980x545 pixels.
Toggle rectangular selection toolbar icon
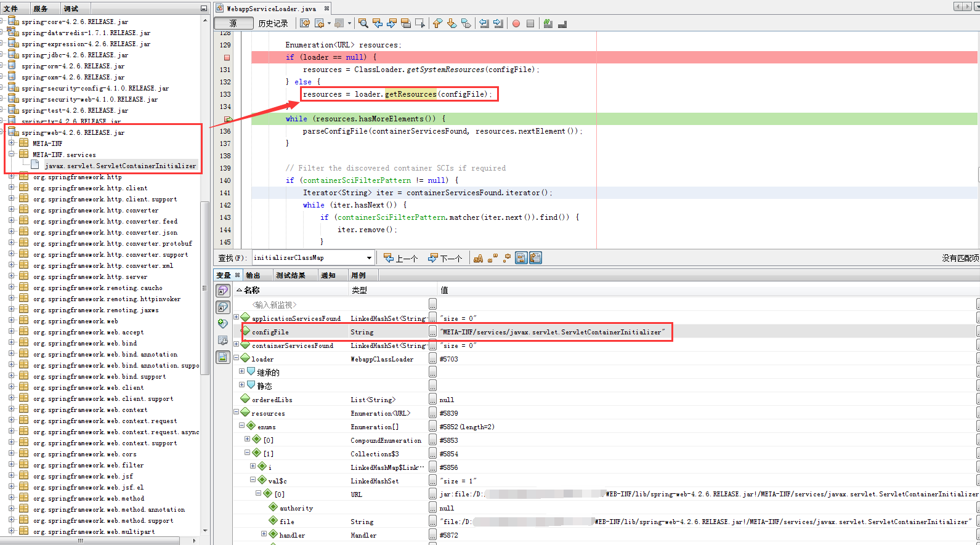tap(420, 23)
